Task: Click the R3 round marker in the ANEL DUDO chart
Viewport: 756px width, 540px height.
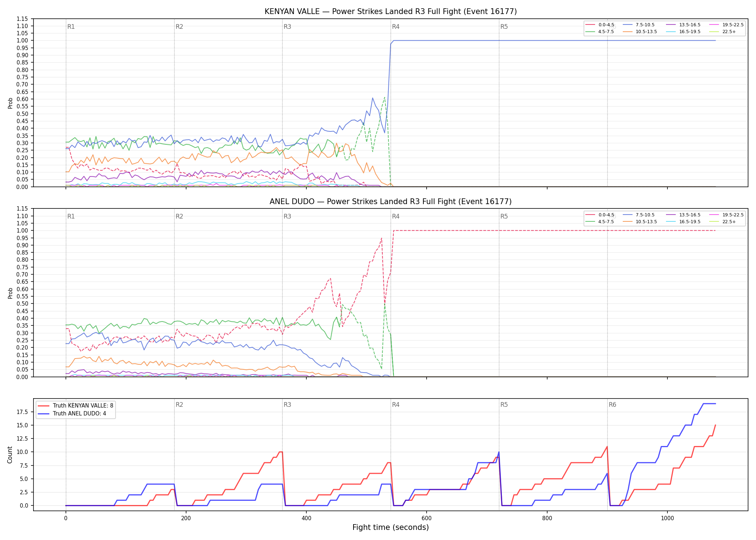Action: 287,216
